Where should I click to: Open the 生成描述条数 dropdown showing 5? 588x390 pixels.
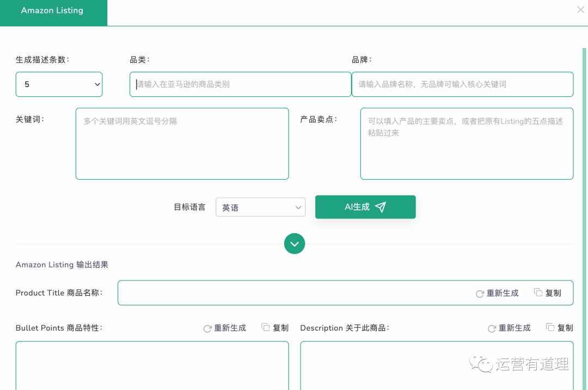pos(59,84)
